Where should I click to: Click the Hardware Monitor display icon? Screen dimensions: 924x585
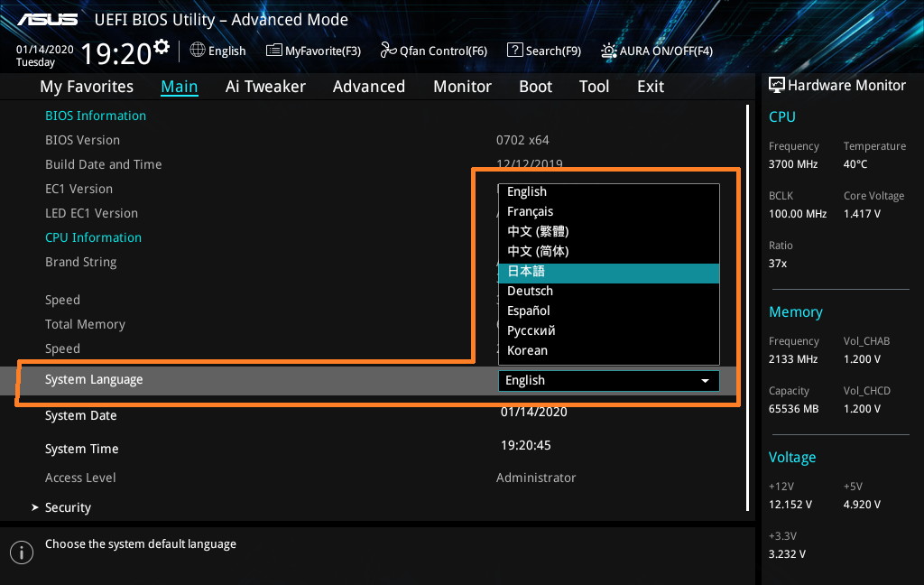(777, 86)
